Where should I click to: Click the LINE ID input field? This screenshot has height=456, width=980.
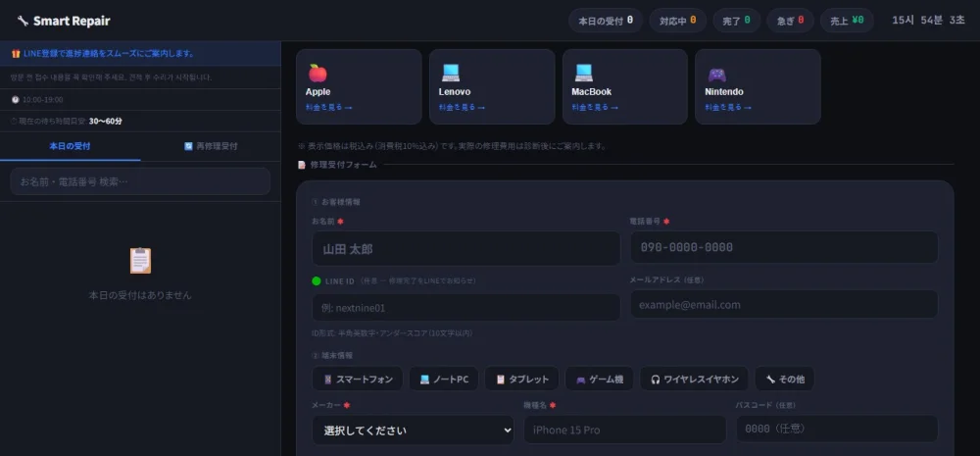coord(466,308)
